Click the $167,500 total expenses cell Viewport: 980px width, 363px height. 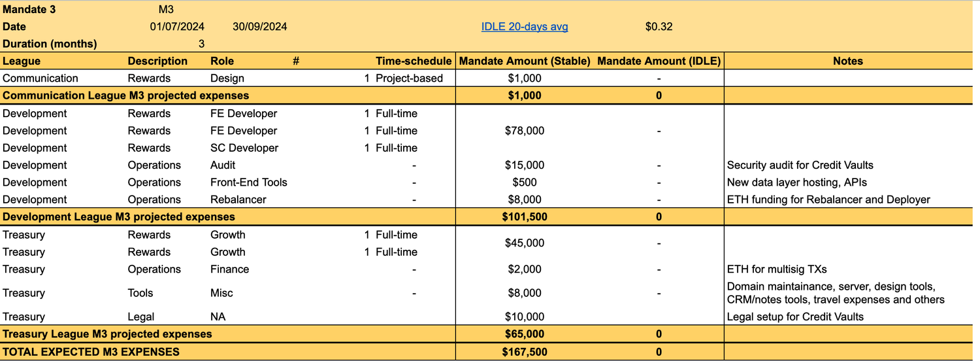[x=525, y=352]
